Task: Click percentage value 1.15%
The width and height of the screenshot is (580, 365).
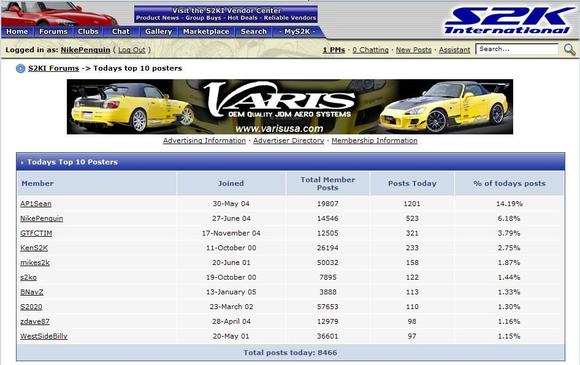Action: pos(509,336)
